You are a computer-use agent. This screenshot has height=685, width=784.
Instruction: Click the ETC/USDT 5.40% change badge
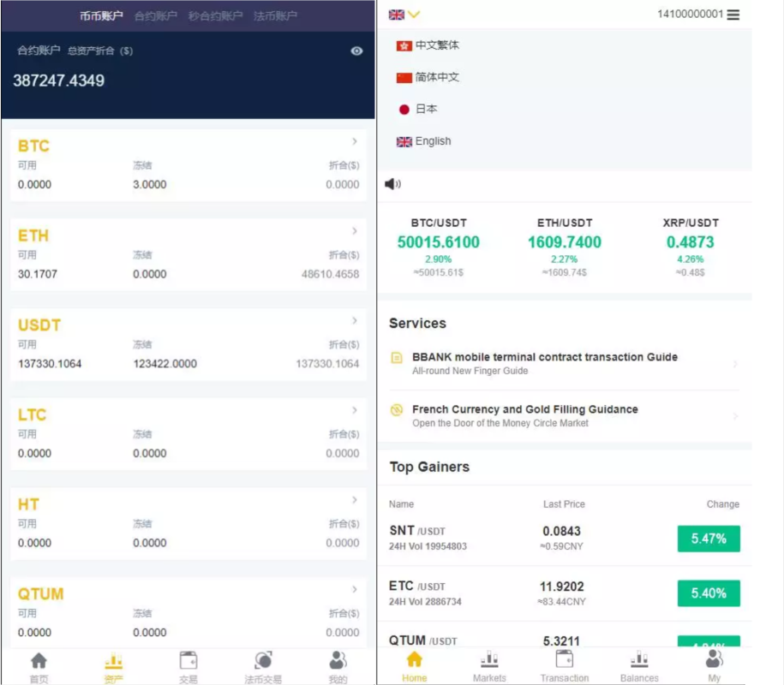pos(709,593)
